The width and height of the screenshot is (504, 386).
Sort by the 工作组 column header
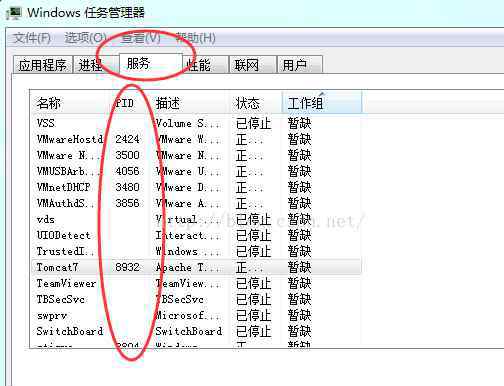[x=322, y=103]
